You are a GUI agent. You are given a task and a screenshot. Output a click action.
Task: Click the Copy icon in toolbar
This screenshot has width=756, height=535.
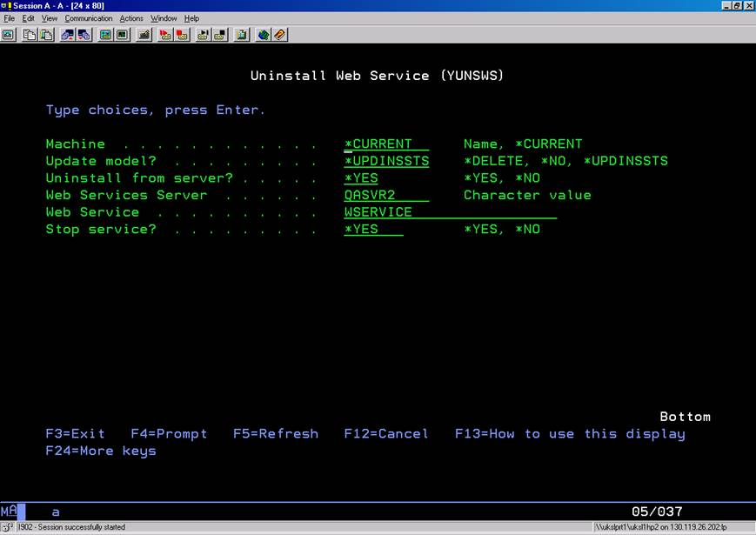click(30, 35)
